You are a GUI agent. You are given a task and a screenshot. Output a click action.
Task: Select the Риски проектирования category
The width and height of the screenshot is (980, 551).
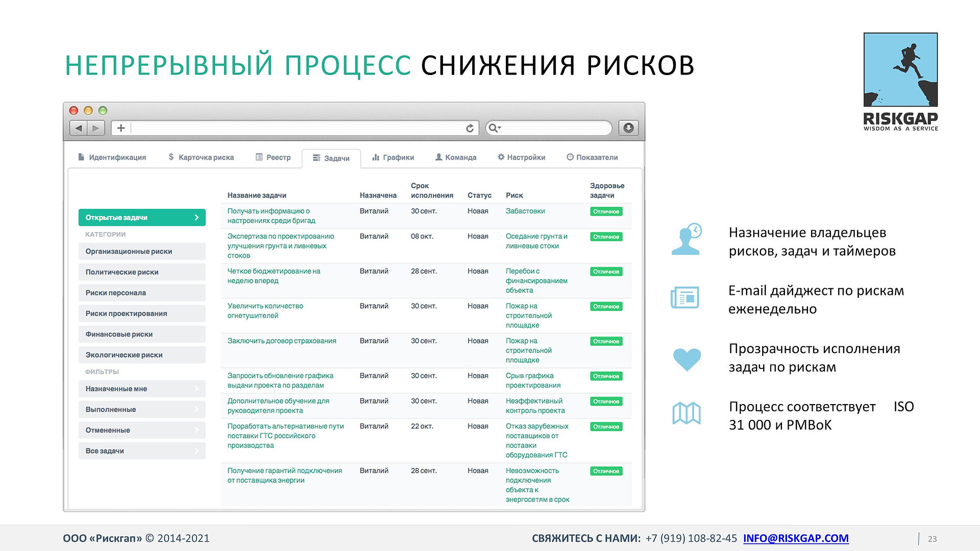point(142,313)
